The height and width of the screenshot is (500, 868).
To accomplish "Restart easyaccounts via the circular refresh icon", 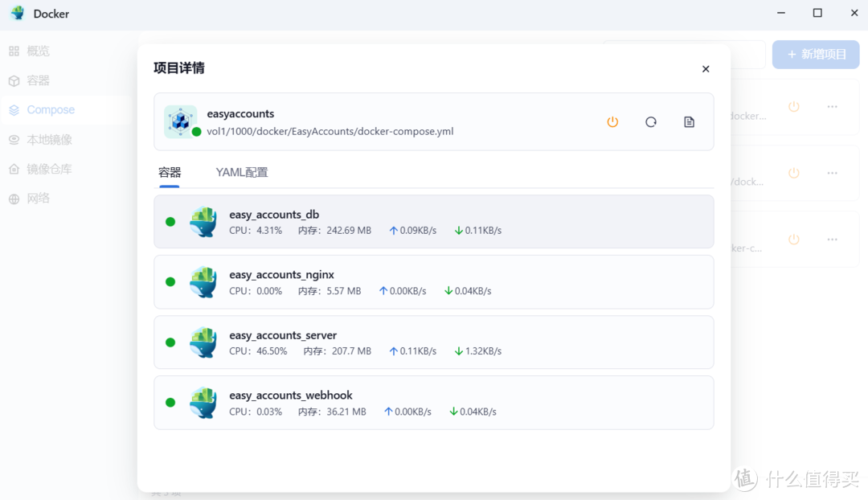I will coord(651,121).
